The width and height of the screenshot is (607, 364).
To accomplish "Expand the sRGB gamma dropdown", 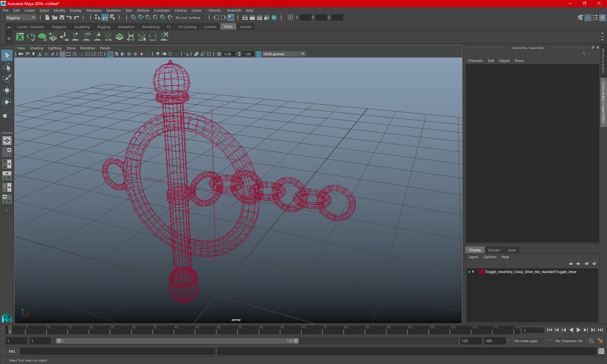I will point(303,53).
